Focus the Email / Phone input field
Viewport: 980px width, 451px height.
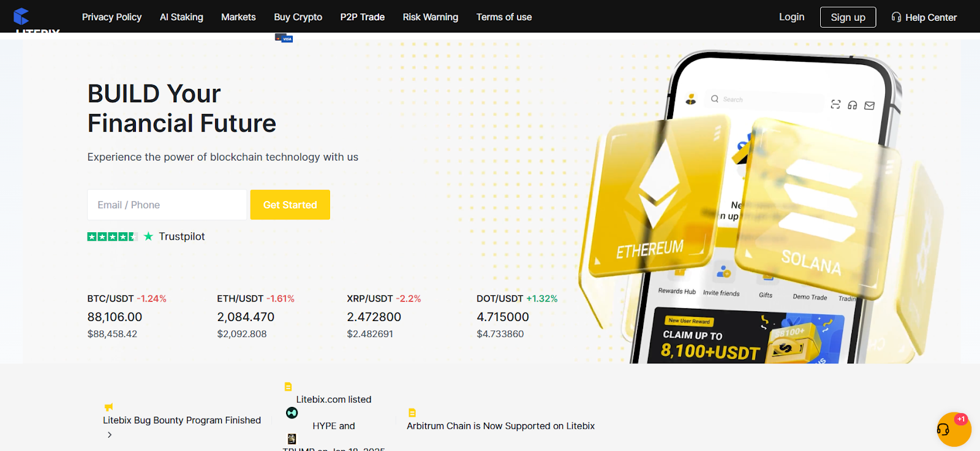click(x=167, y=205)
